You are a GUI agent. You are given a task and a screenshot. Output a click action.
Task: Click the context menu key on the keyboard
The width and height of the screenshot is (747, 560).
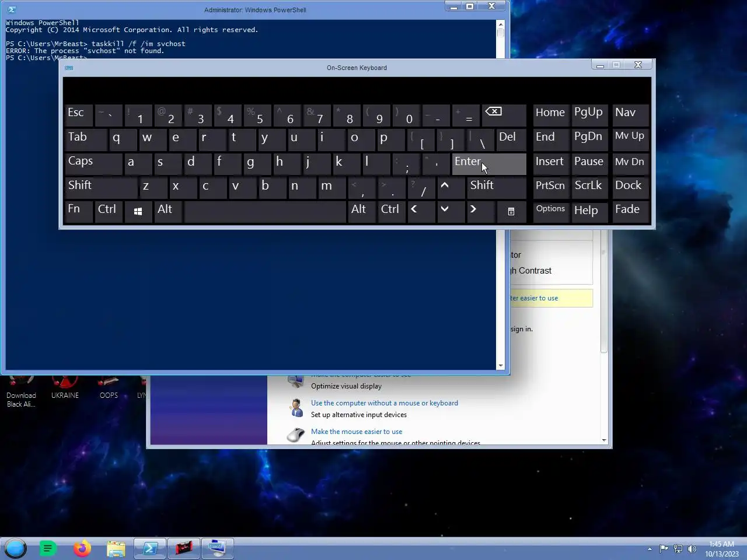coord(511,211)
